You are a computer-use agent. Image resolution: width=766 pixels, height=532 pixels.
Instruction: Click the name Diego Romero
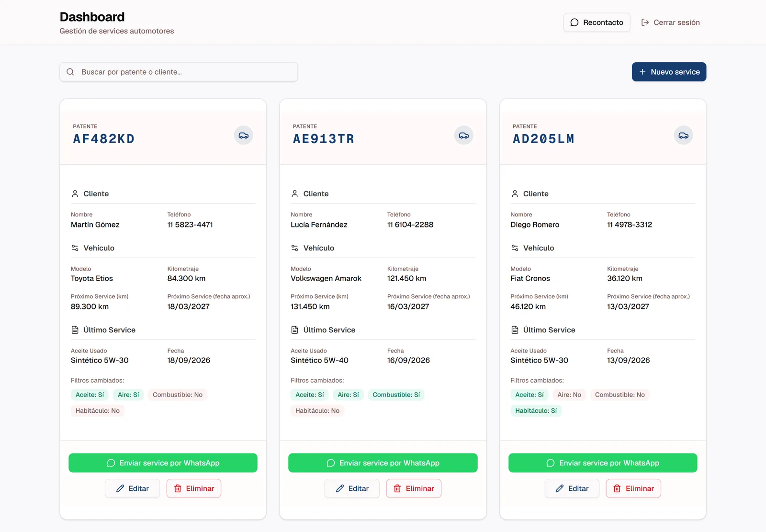click(x=535, y=225)
